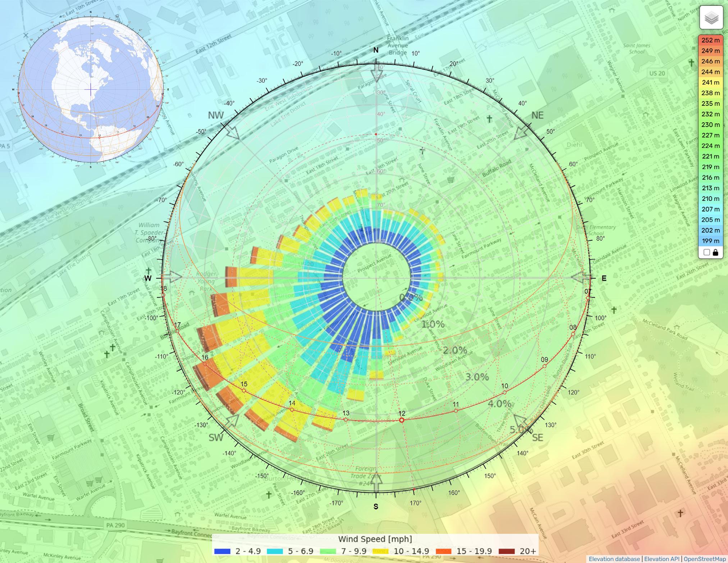The image size is (728, 563).
Task: Toggle the elevation legend lock checkbox
Action: [706, 252]
